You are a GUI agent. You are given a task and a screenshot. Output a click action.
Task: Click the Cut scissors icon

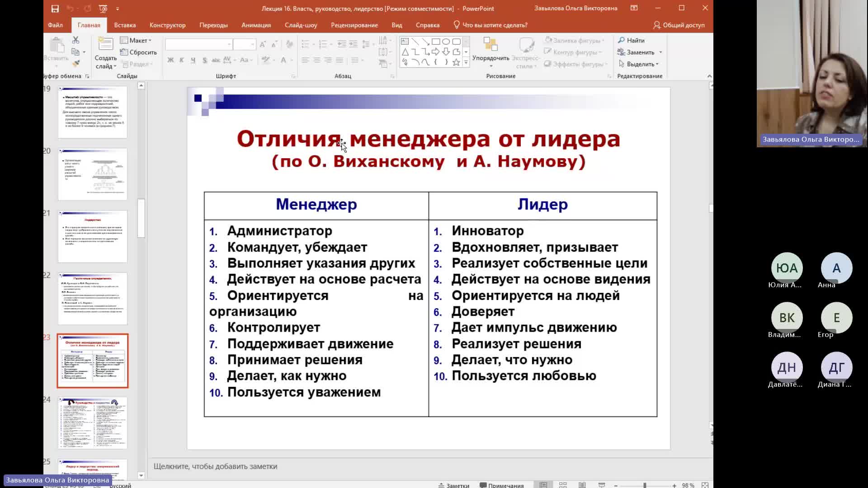pyautogui.click(x=75, y=40)
